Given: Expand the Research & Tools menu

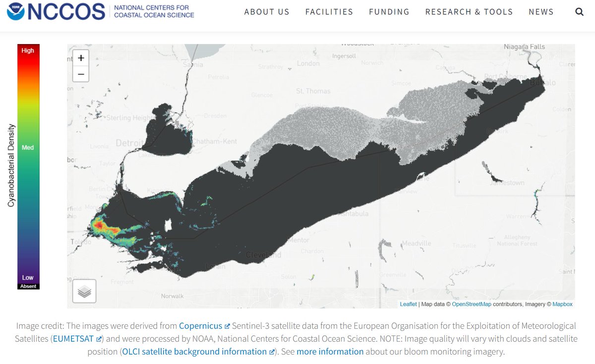Looking at the screenshot, I should click(469, 11).
